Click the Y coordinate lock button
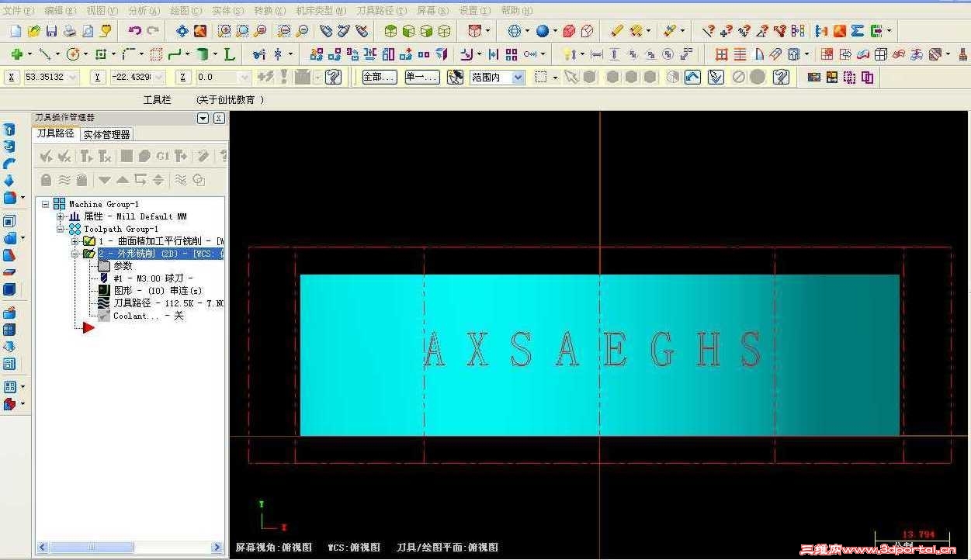This screenshot has height=560, width=971. click(x=98, y=77)
